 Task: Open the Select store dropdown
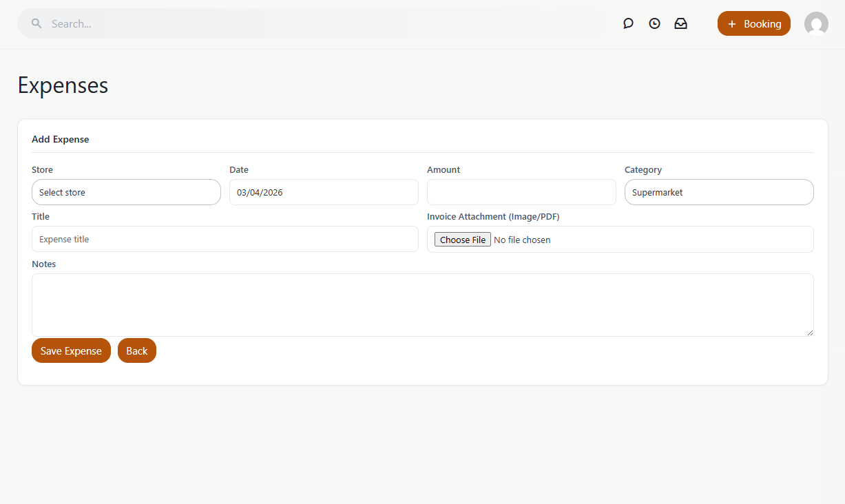(x=126, y=192)
